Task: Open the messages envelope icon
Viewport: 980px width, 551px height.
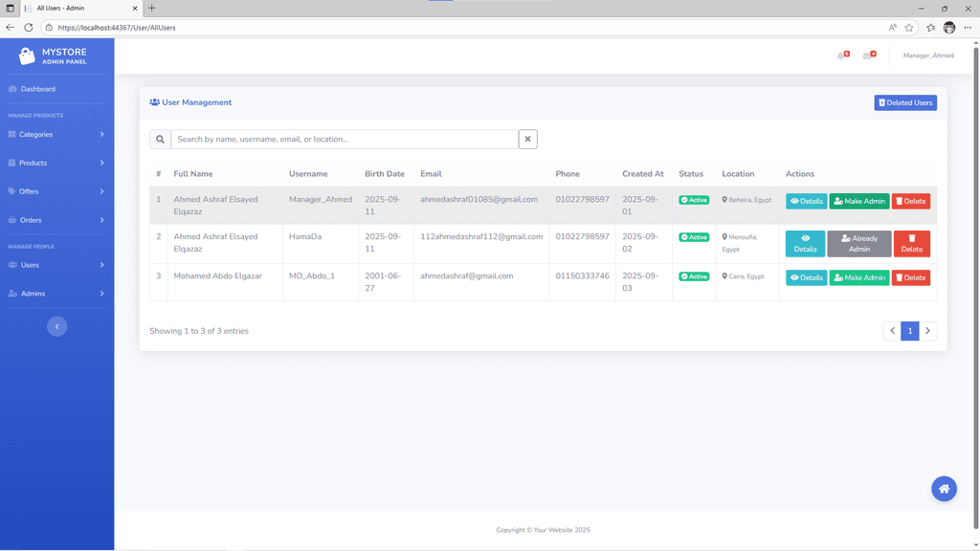Action: (x=868, y=55)
